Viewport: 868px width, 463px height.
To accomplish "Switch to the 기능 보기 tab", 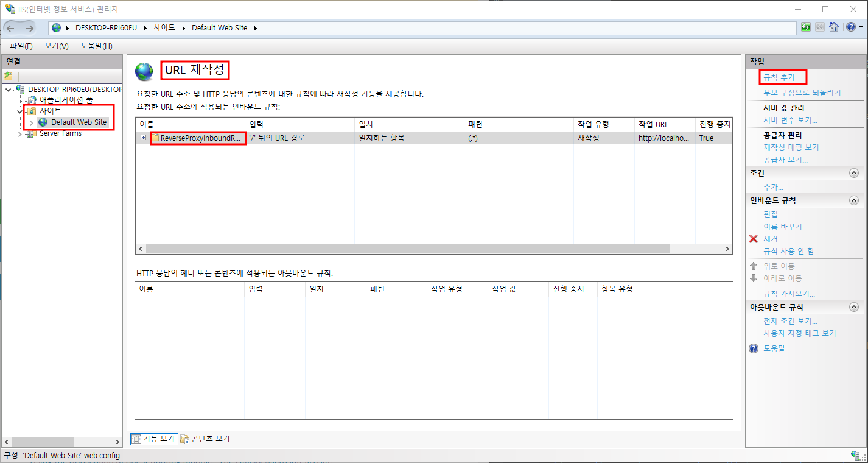I will 154,439.
